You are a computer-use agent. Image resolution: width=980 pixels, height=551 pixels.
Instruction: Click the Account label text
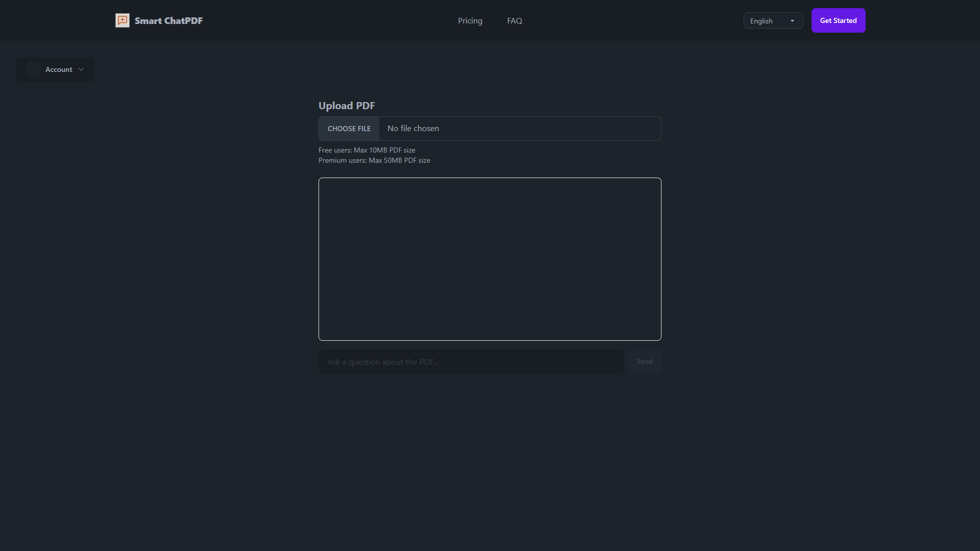pos(59,69)
